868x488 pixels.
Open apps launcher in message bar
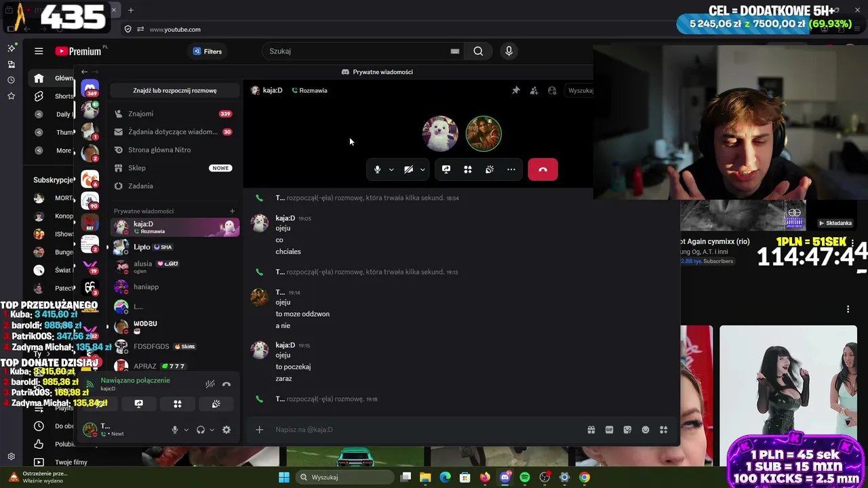pyautogui.click(x=664, y=430)
